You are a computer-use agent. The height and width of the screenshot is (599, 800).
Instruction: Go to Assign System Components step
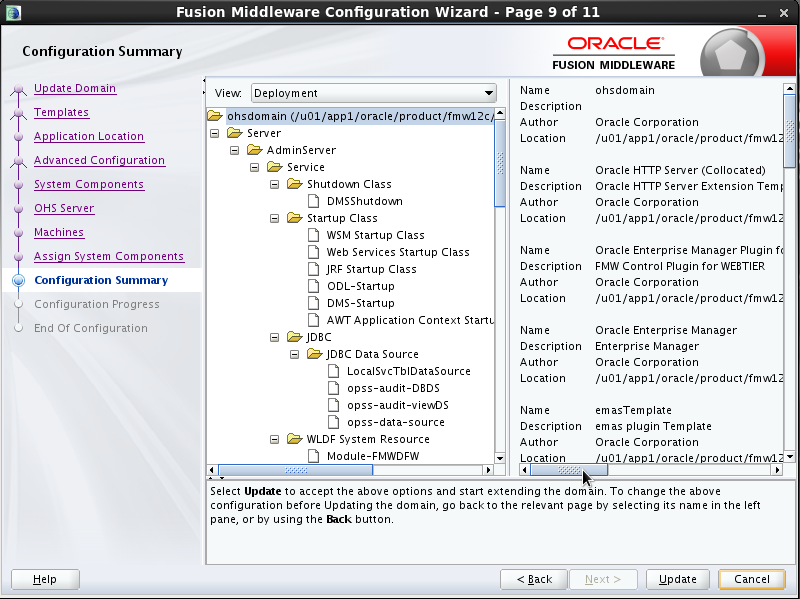[109, 256]
